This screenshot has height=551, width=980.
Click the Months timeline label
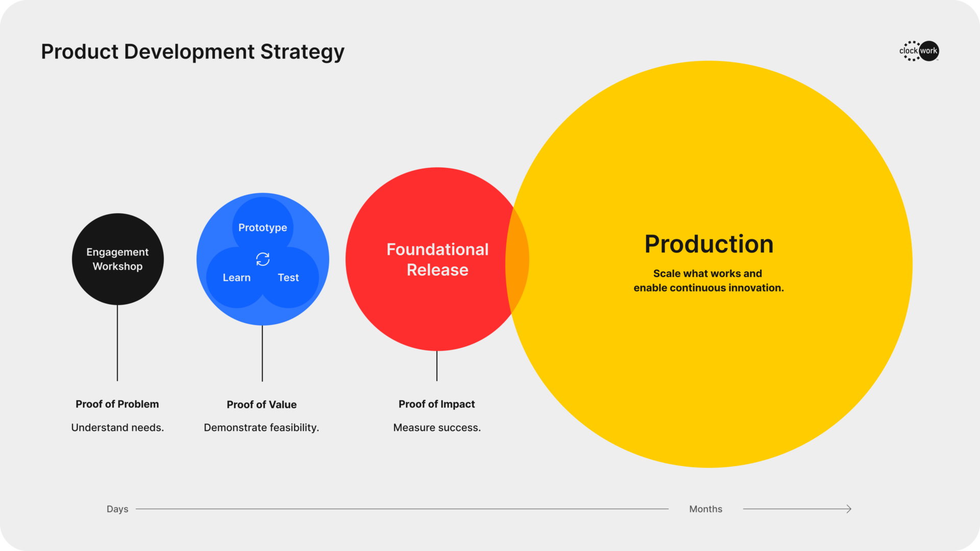point(705,509)
